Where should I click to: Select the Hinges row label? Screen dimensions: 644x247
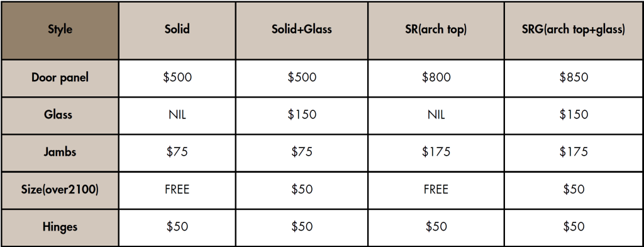click(x=60, y=227)
